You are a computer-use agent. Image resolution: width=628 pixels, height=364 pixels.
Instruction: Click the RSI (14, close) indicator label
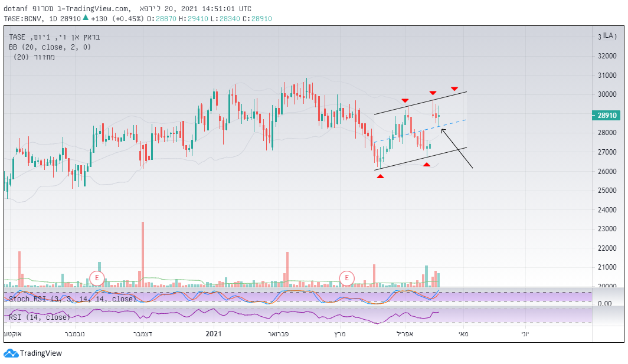pos(39,317)
